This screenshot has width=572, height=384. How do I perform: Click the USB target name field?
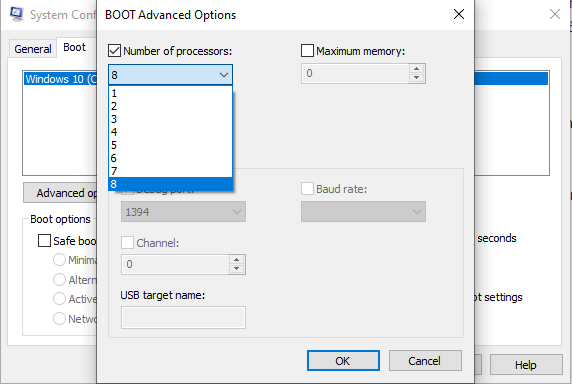coord(183,317)
